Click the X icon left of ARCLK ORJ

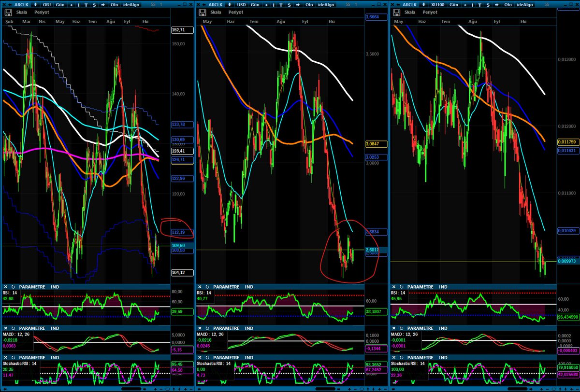(x=4, y=5)
